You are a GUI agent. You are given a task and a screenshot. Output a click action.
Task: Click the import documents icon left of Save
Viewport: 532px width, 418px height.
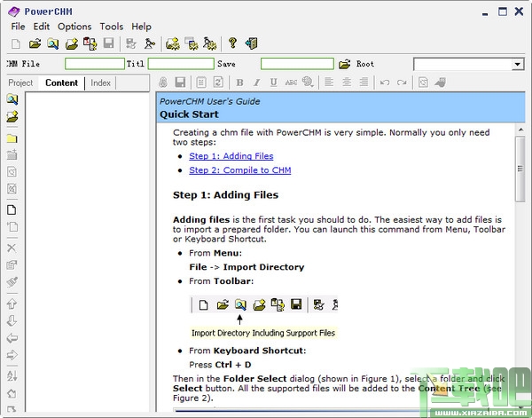(x=90, y=43)
